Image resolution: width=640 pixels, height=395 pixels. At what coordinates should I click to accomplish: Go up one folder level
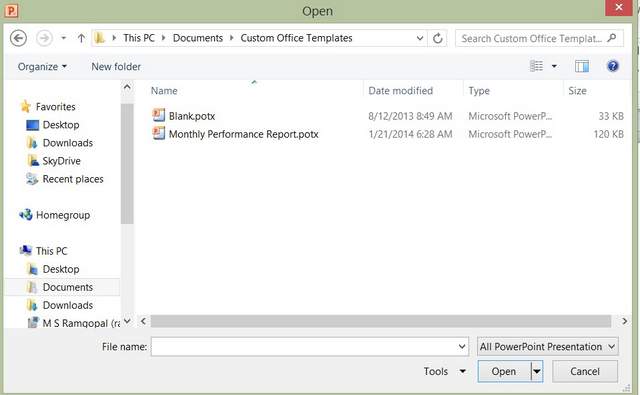pos(81,38)
